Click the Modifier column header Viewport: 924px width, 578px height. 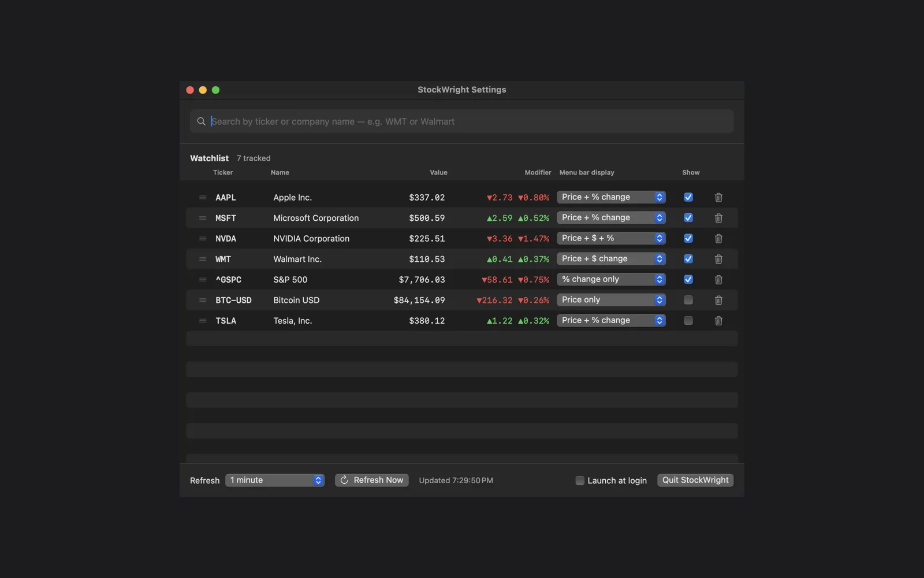538,172
